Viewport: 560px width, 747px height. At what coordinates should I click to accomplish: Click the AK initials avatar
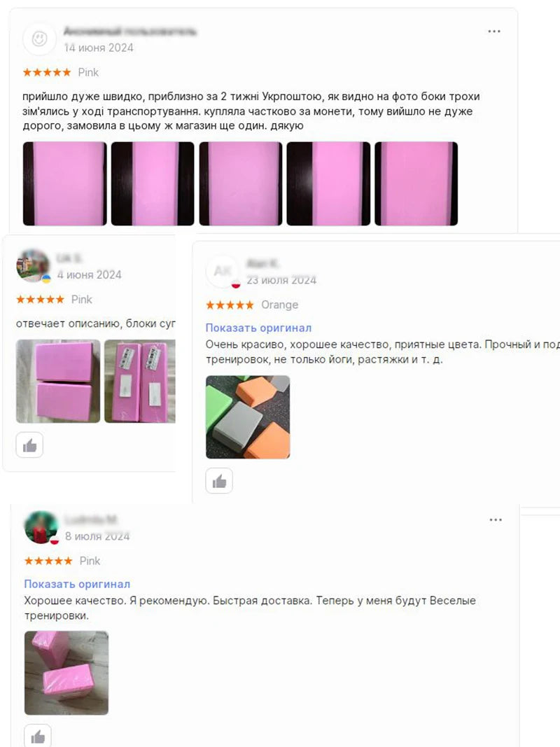coord(223,271)
